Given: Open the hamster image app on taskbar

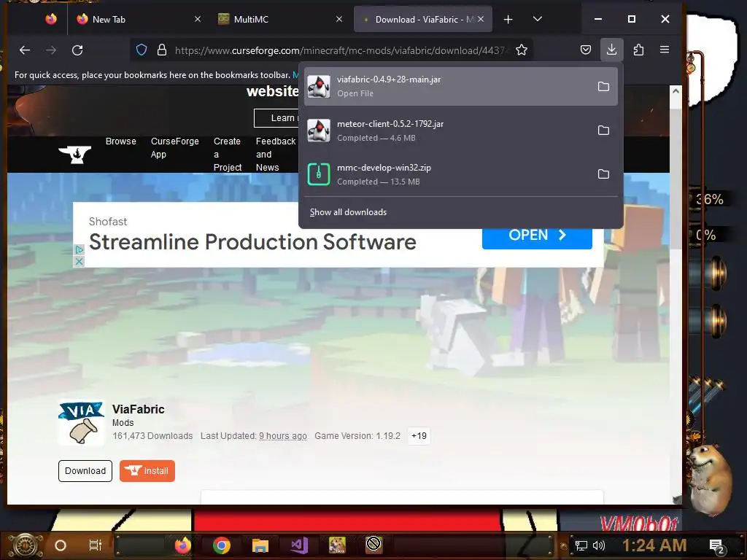Looking at the screenshot, I should click(x=337, y=545).
